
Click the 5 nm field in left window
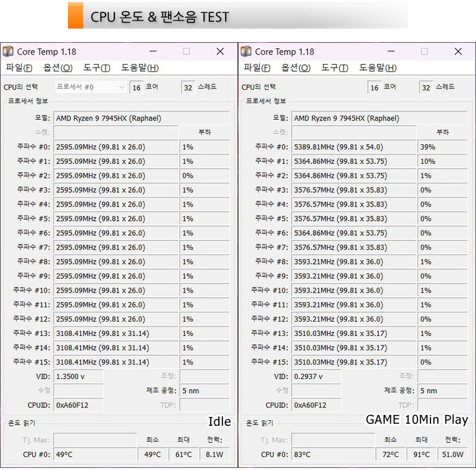pos(205,390)
